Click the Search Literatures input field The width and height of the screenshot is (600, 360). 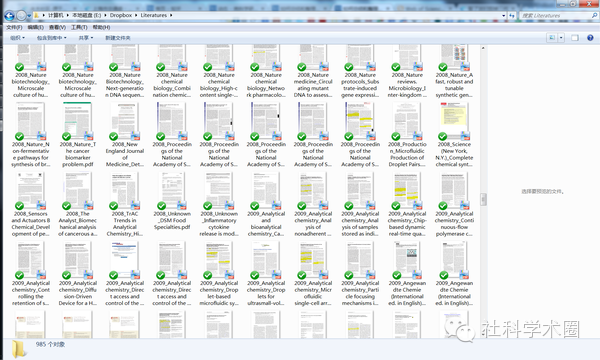coord(555,15)
